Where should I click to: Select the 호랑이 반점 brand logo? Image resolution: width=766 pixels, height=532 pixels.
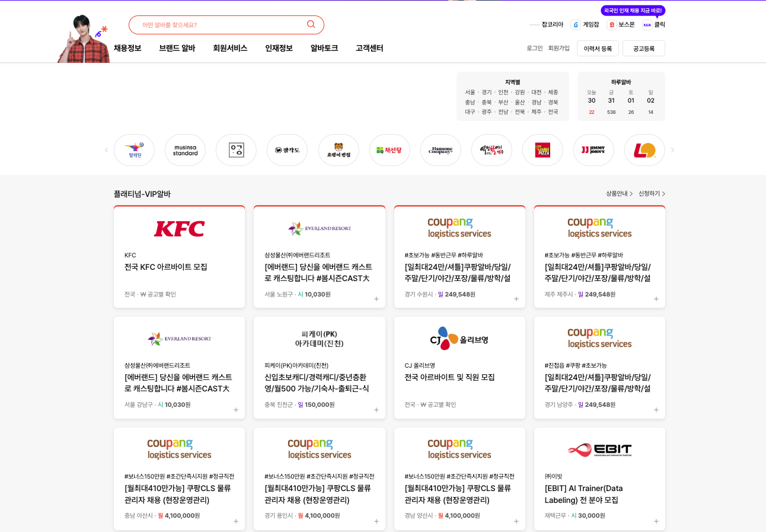tap(339, 150)
